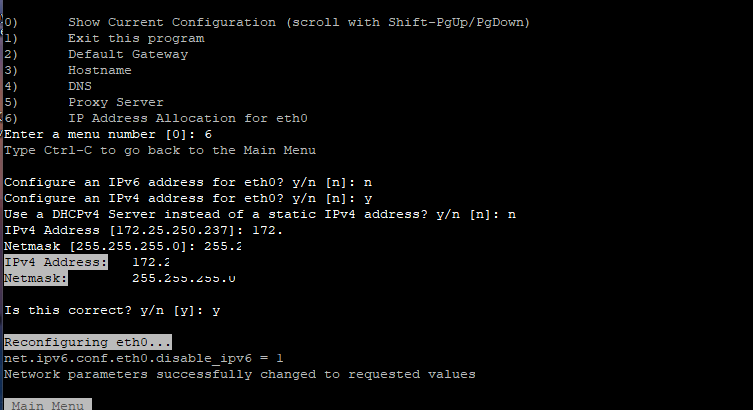The width and height of the screenshot is (753, 410).
Task: Click the Network parameters successfully changed message
Action: pos(240,374)
